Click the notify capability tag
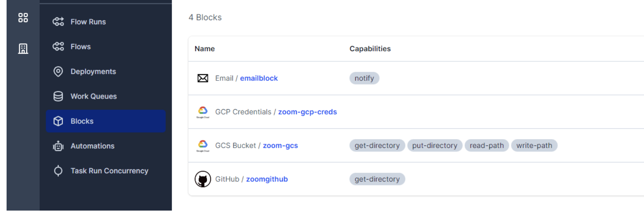 click(364, 78)
